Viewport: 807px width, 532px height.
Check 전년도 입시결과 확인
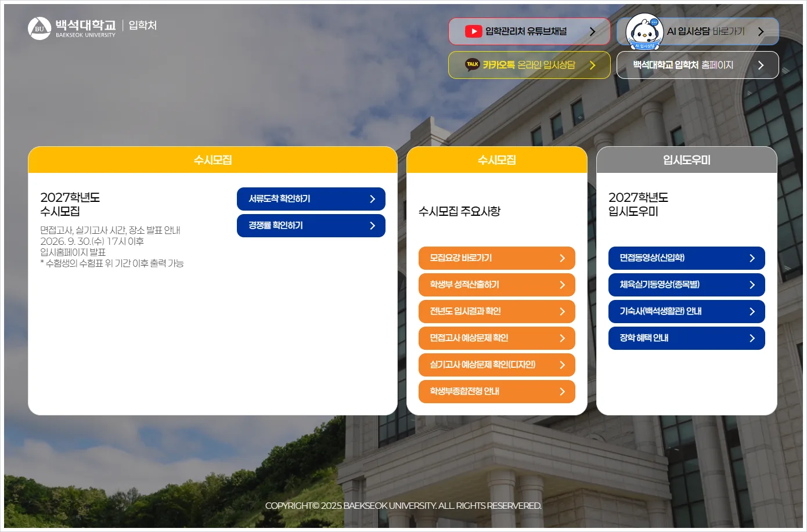[497, 312]
